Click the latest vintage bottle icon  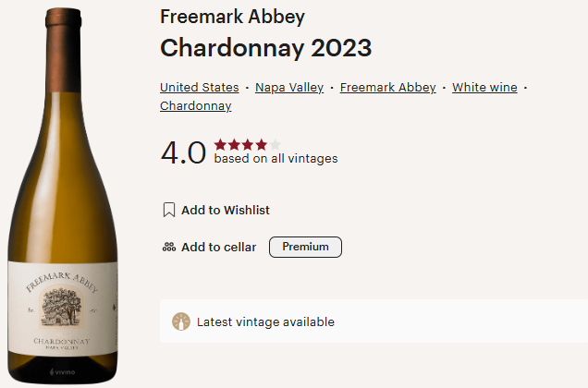pyautogui.click(x=181, y=321)
